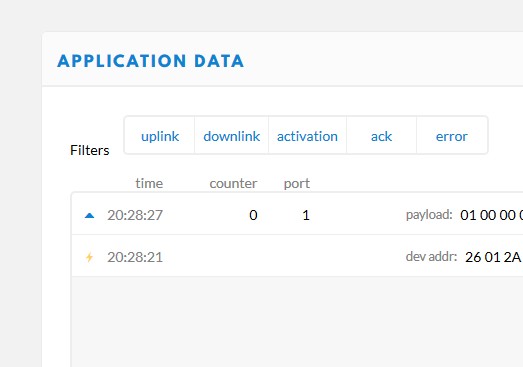Select the ack filter tab
The image size is (523, 367).
381,136
